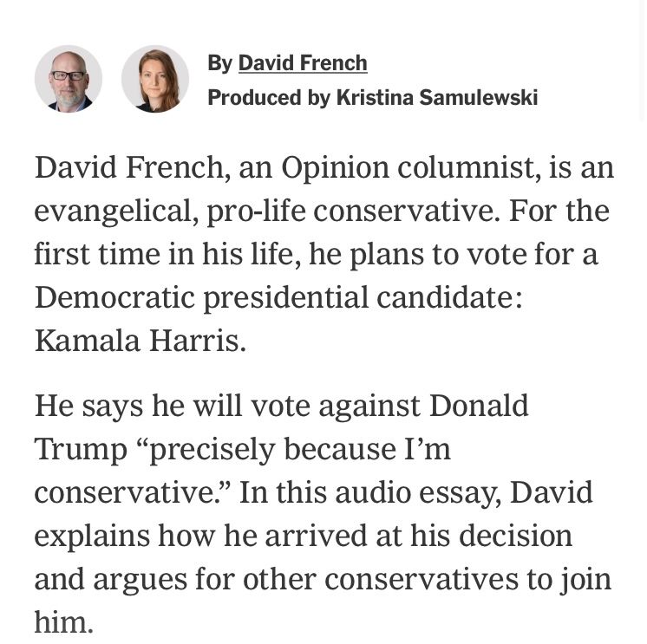The width and height of the screenshot is (647, 644).
Task: Click the final word "him." of the article
Action: point(64,622)
